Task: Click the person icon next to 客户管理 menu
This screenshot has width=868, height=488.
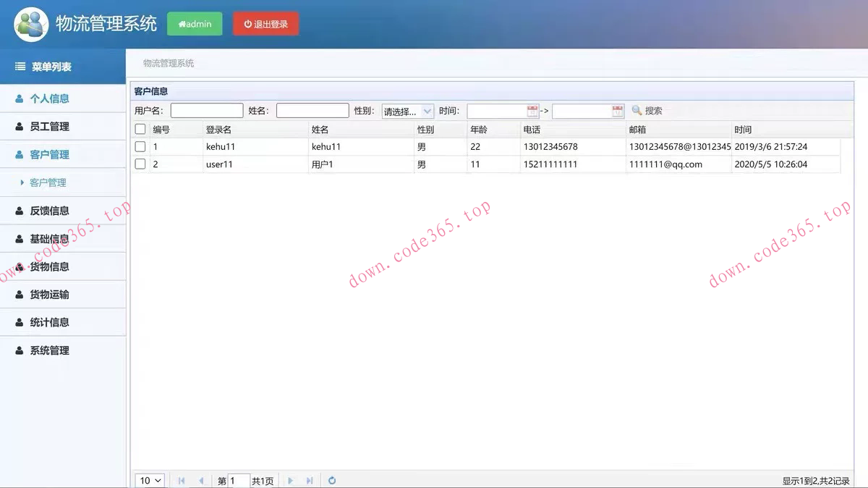Action: [x=20, y=155]
